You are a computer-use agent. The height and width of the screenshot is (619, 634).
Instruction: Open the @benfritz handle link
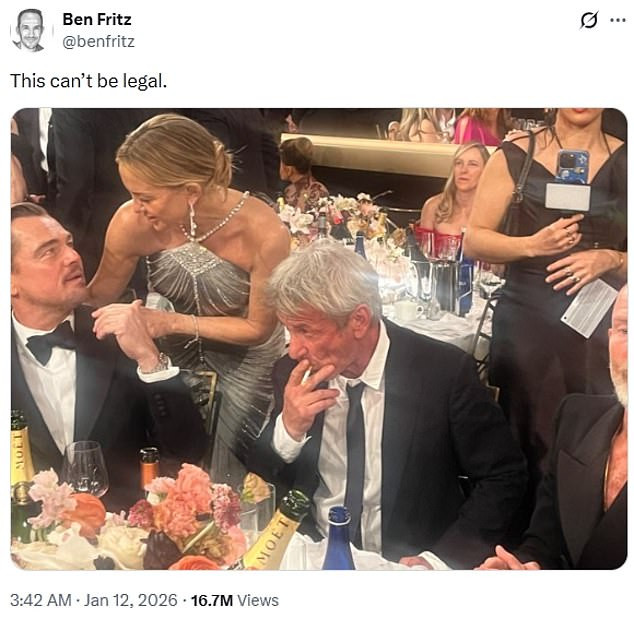click(98, 41)
